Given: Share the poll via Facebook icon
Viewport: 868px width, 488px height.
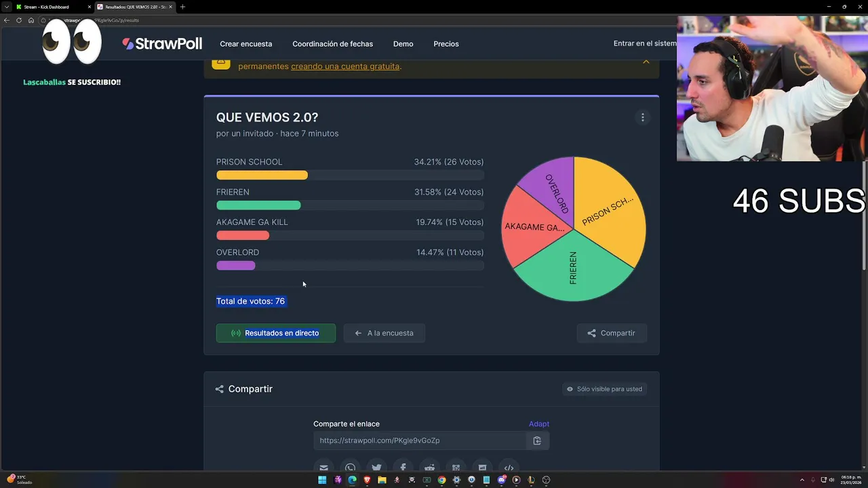Looking at the screenshot, I should tap(403, 467).
